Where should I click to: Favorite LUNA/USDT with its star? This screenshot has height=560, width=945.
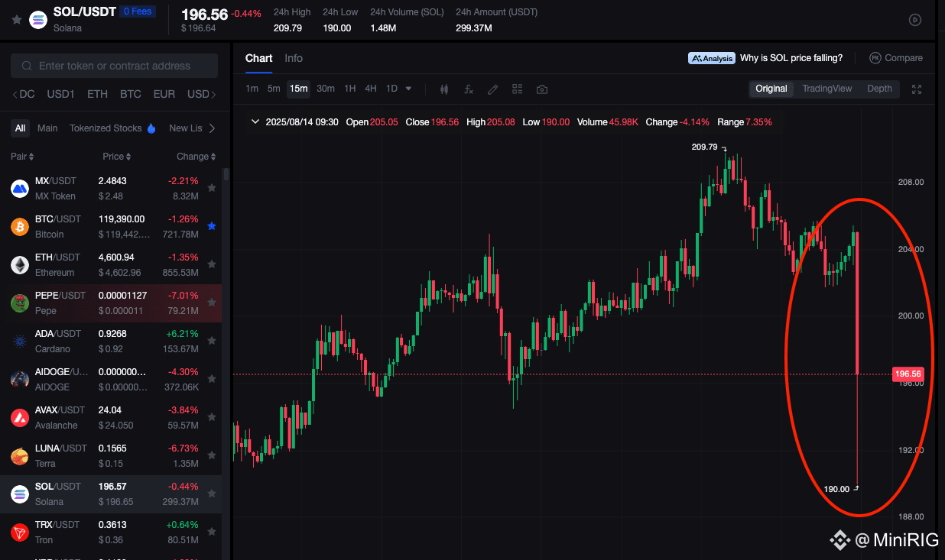pyautogui.click(x=212, y=455)
